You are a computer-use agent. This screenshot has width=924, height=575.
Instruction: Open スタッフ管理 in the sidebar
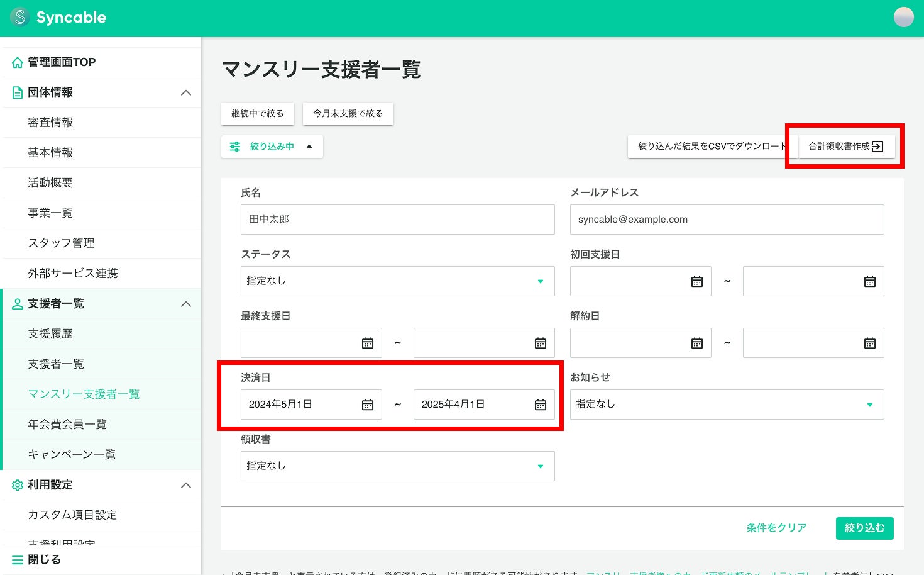[61, 243]
